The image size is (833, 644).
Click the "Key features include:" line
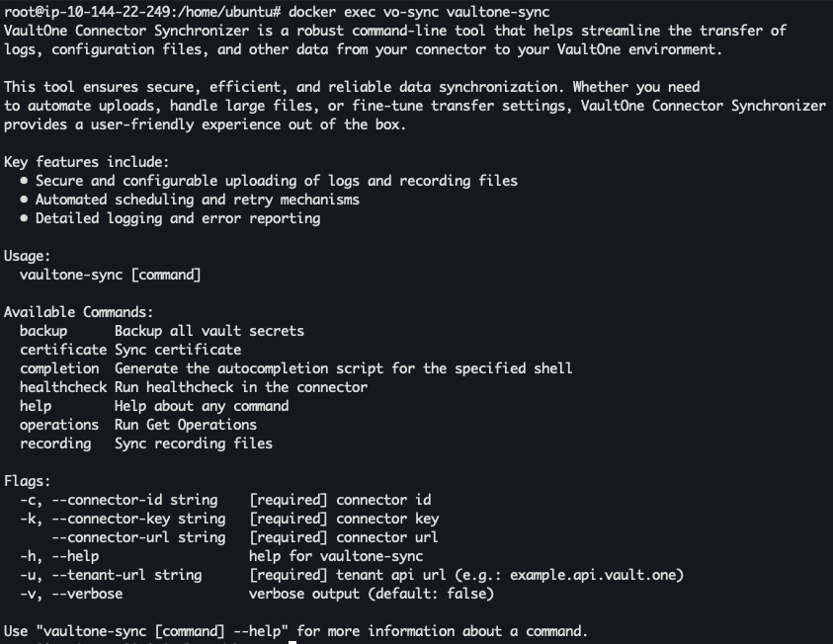coord(87,162)
